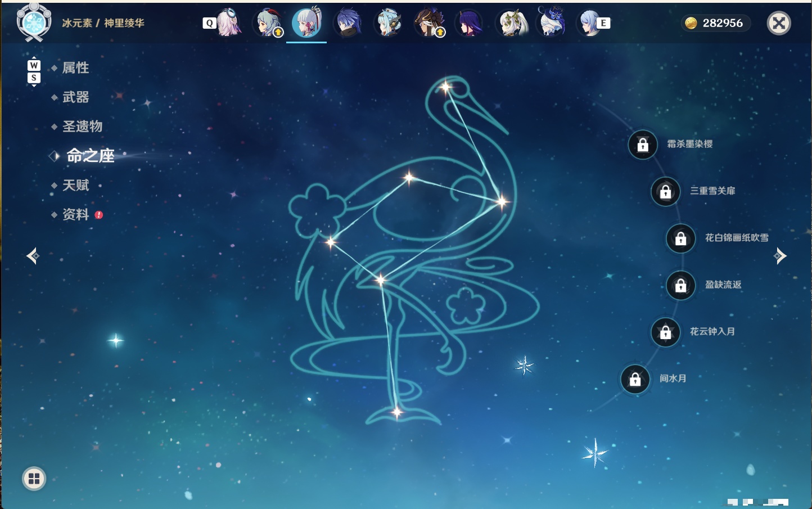Select the portrait of the character with red horns

click(269, 23)
